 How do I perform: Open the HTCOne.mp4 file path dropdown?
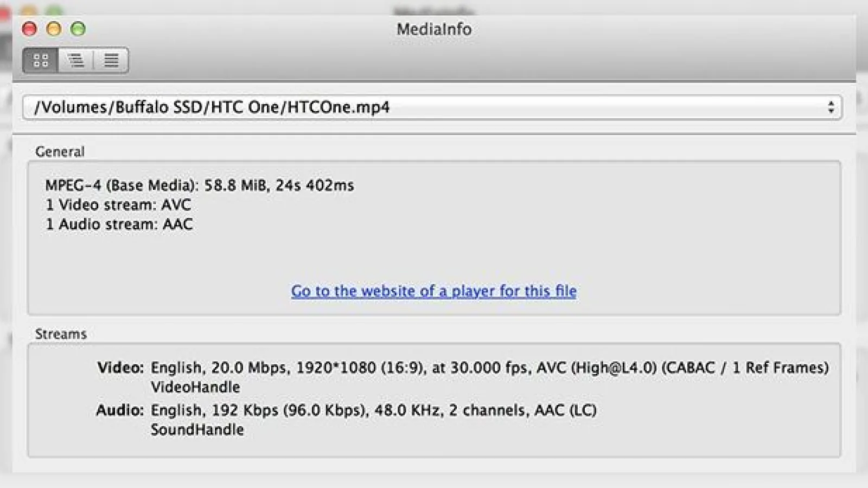click(432, 107)
